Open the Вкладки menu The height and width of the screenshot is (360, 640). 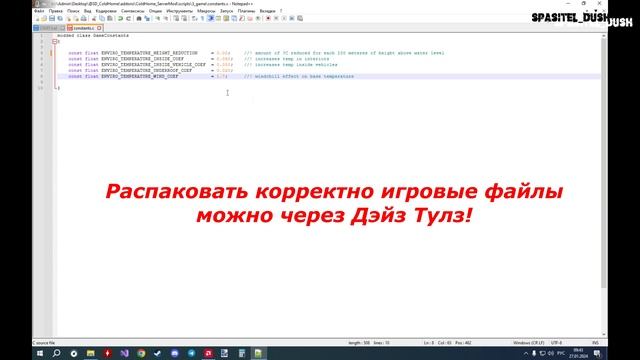(268, 11)
